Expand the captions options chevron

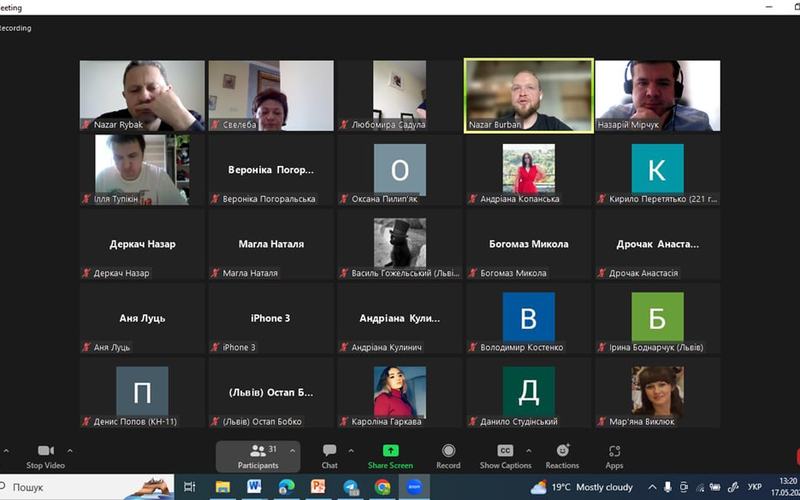click(x=529, y=451)
